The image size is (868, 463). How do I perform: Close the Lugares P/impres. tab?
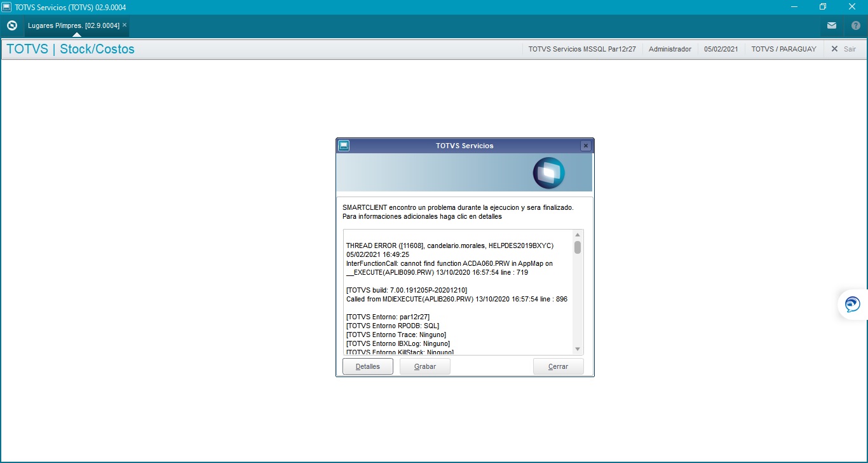coord(125,25)
